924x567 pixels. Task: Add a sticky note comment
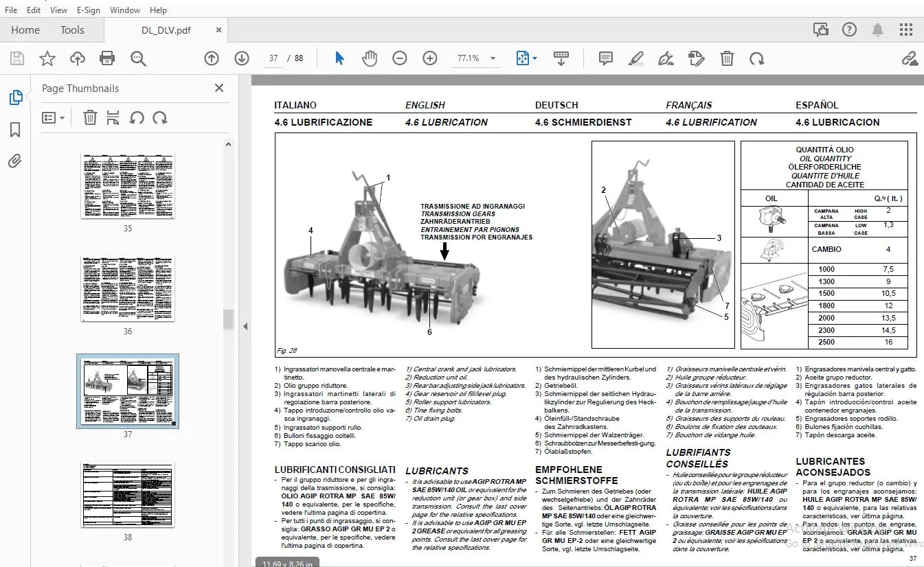(x=605, y=58)
